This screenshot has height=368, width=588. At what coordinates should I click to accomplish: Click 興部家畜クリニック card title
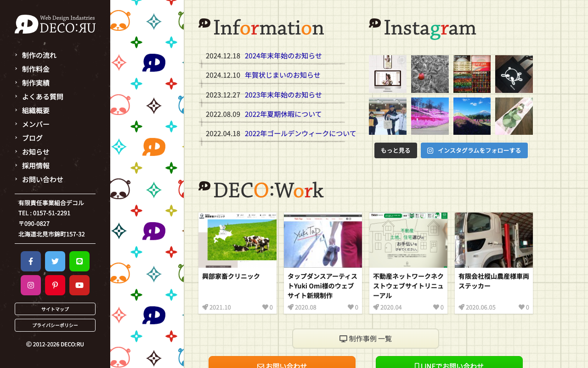[231, 276]
